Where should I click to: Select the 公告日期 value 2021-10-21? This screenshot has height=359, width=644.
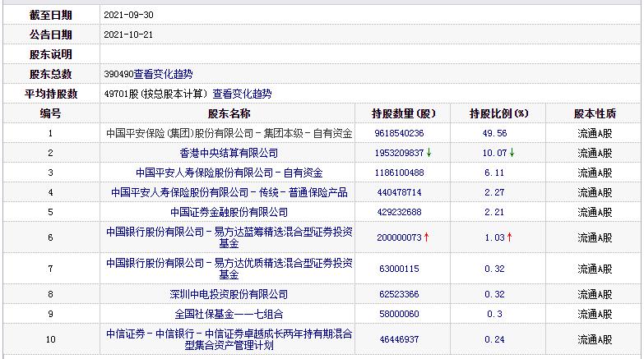point(128,35)
